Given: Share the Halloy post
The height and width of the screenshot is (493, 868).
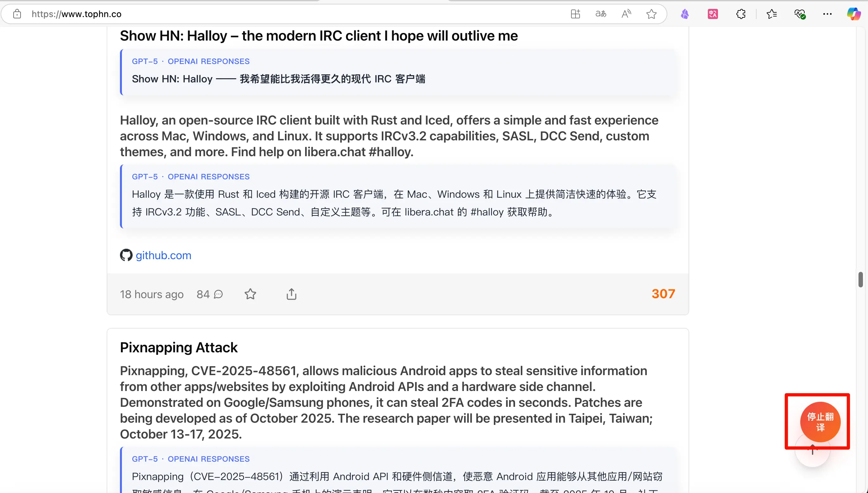Looking at the screenshot, I should tap(291, 294).
